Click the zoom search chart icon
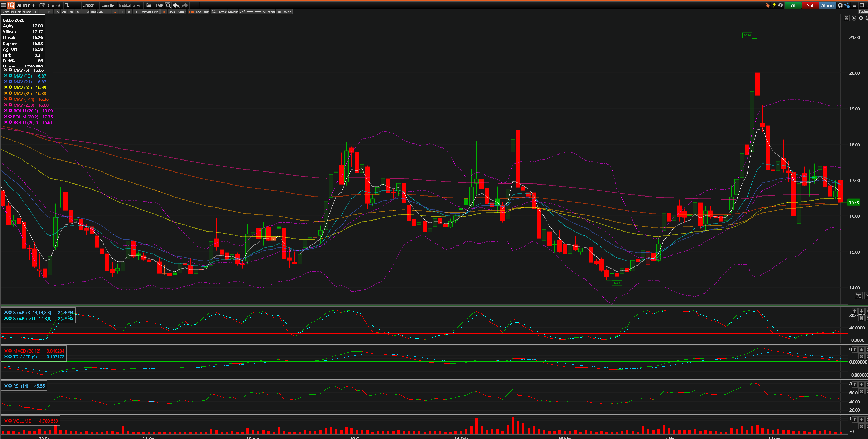868x439 pixels. 168,5
